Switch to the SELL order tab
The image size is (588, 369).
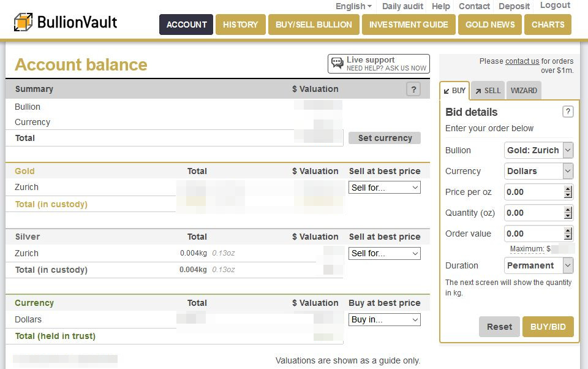click(488, 91)
